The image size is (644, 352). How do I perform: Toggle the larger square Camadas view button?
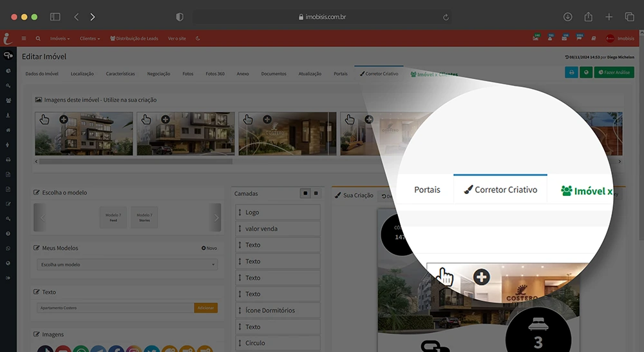(305, 193)
